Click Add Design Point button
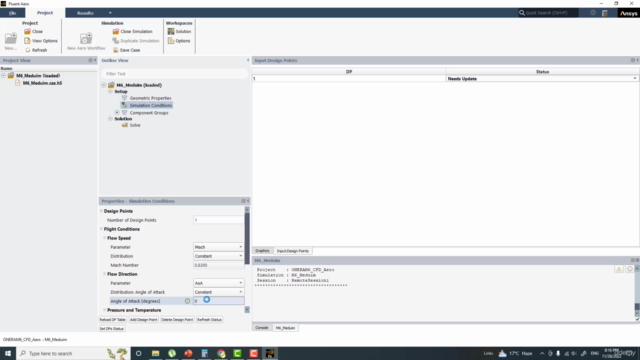 pos(144,320)
